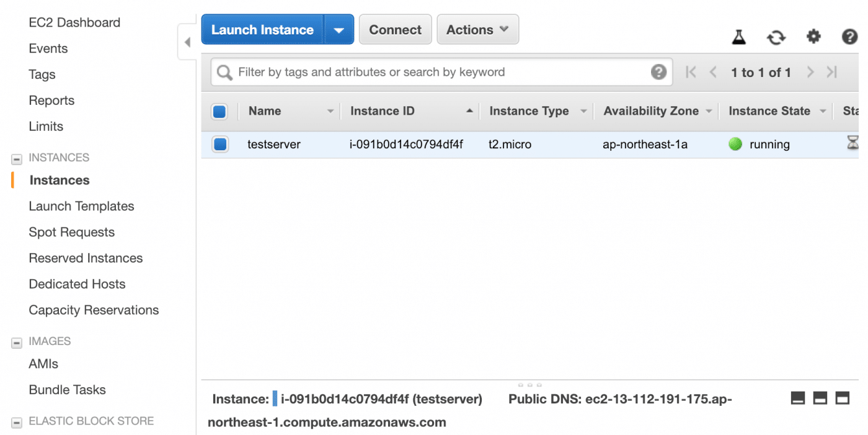The width and height of the screenshot is (868, 435).
Task: Go to previous page of results
Action: click(x=713, y=72)
